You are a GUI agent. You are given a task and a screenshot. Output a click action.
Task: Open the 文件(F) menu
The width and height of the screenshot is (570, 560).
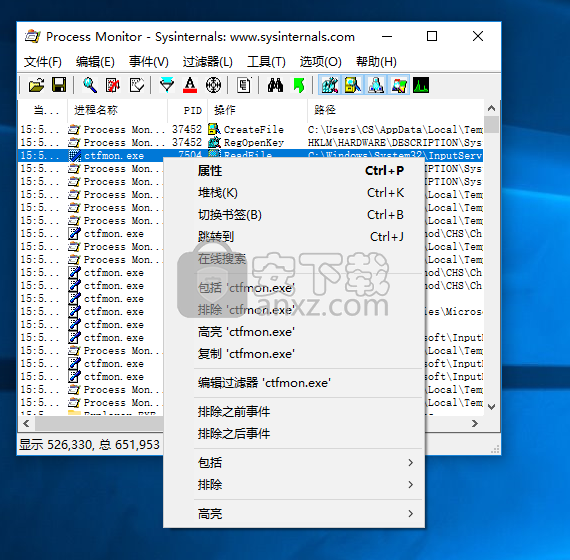43,62
